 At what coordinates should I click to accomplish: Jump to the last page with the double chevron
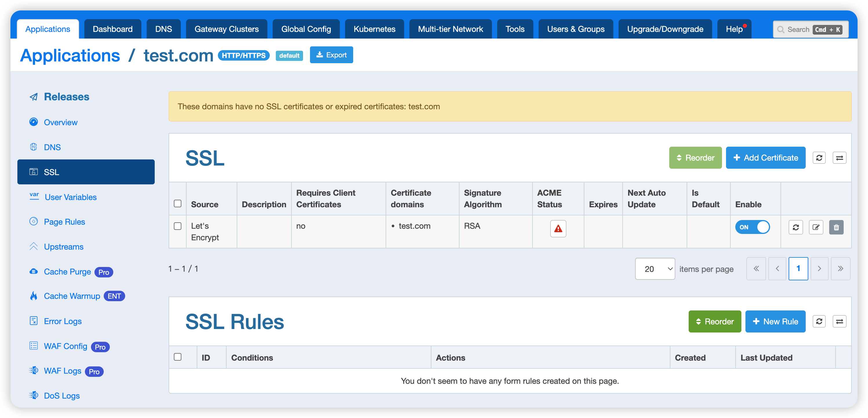click(840, 269)
